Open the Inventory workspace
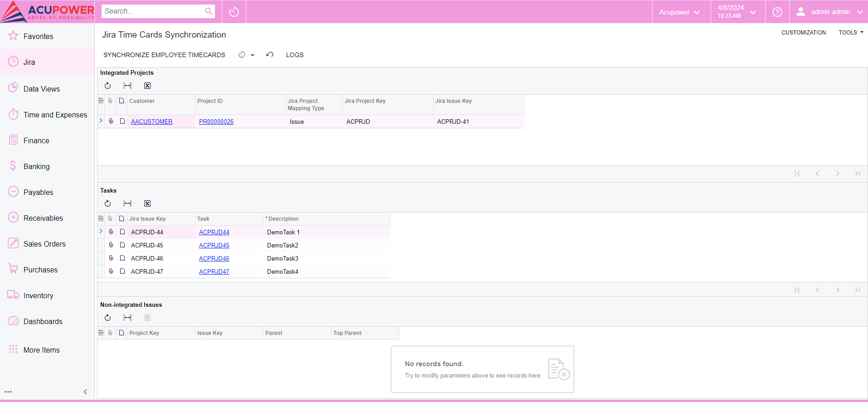The height and width of the screenshot is (402, 868). point(47,295)
